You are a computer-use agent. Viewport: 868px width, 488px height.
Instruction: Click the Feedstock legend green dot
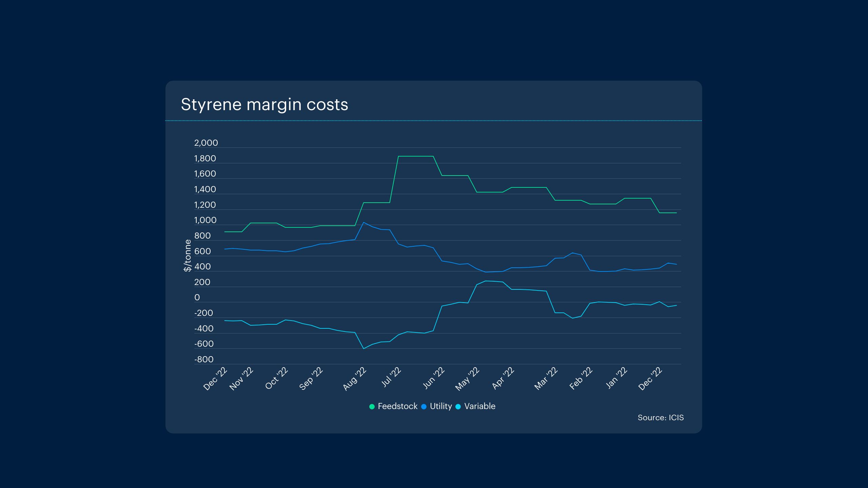tap(372, 406)
